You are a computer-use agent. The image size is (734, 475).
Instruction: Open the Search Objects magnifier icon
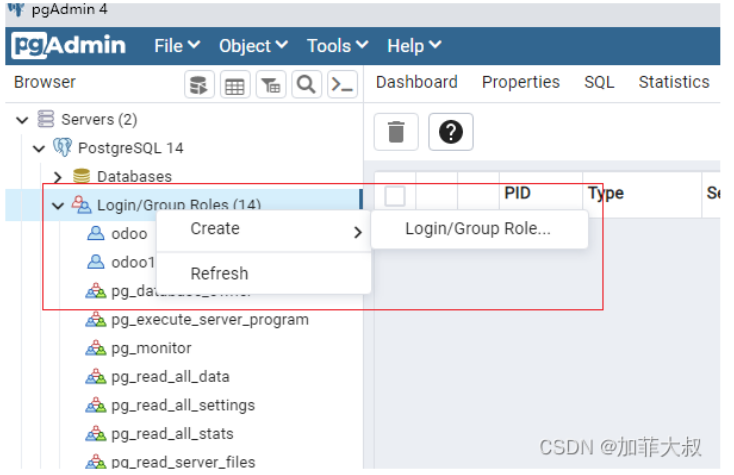[306, 85]
